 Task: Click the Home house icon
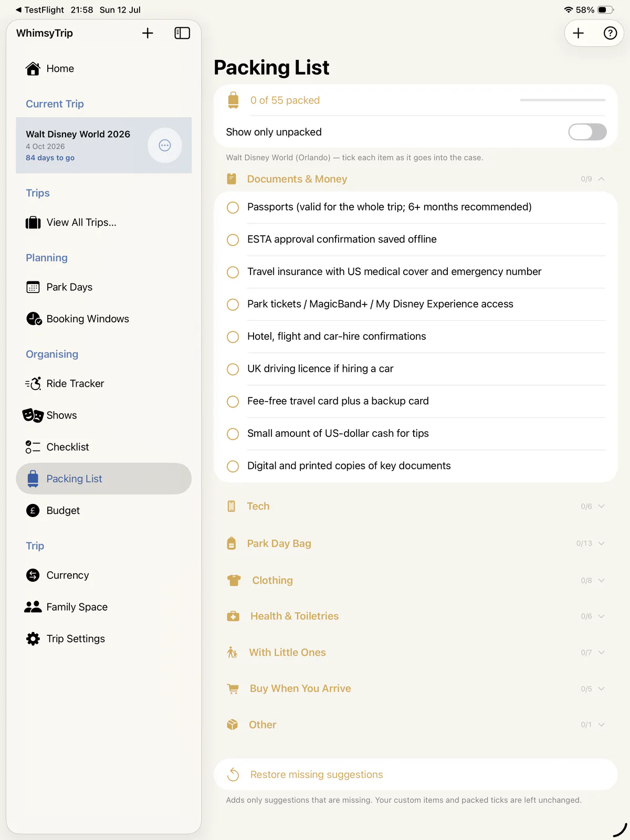[x=33, y=69]
